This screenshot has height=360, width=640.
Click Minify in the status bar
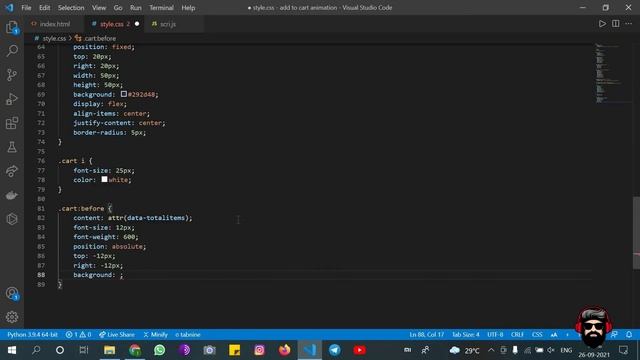tap(156, 334)
